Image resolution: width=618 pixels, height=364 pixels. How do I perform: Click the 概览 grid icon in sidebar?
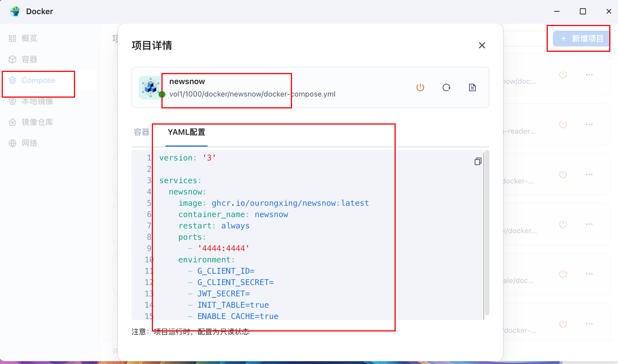click(12, 38)
